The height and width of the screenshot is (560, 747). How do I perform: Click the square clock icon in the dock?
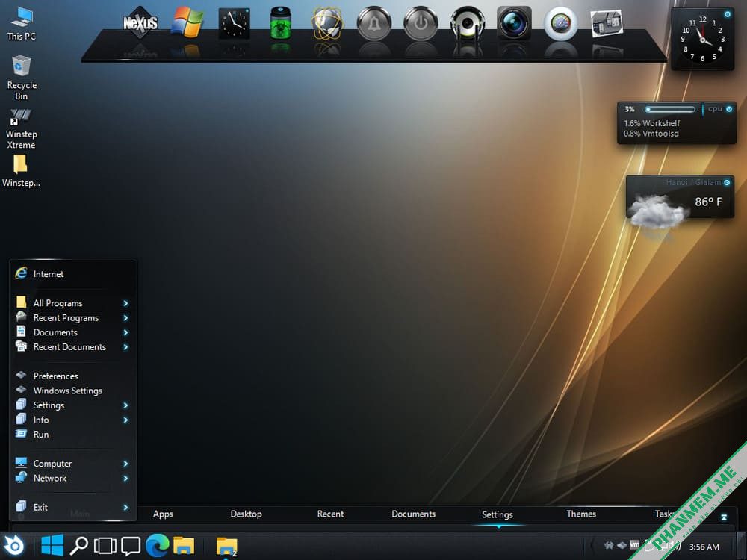[x=234, y=23]
